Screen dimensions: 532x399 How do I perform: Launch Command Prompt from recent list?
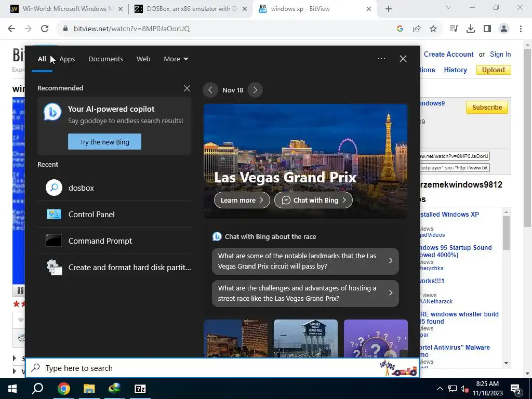point(114,241)
